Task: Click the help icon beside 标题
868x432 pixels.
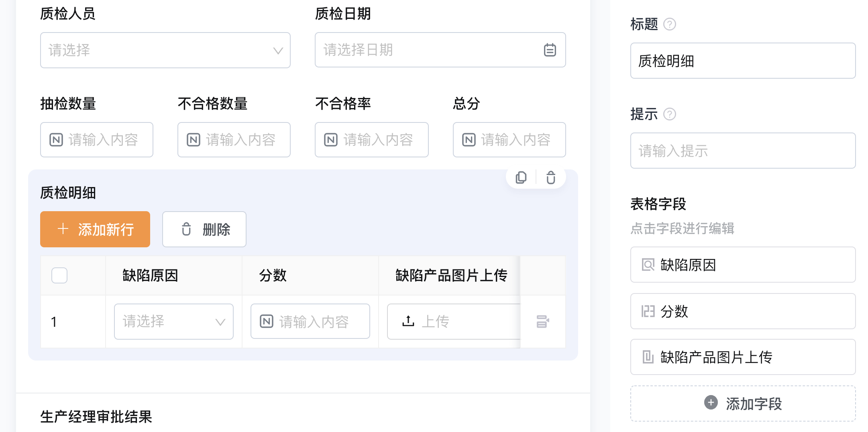Action: (x=670, y=24)
